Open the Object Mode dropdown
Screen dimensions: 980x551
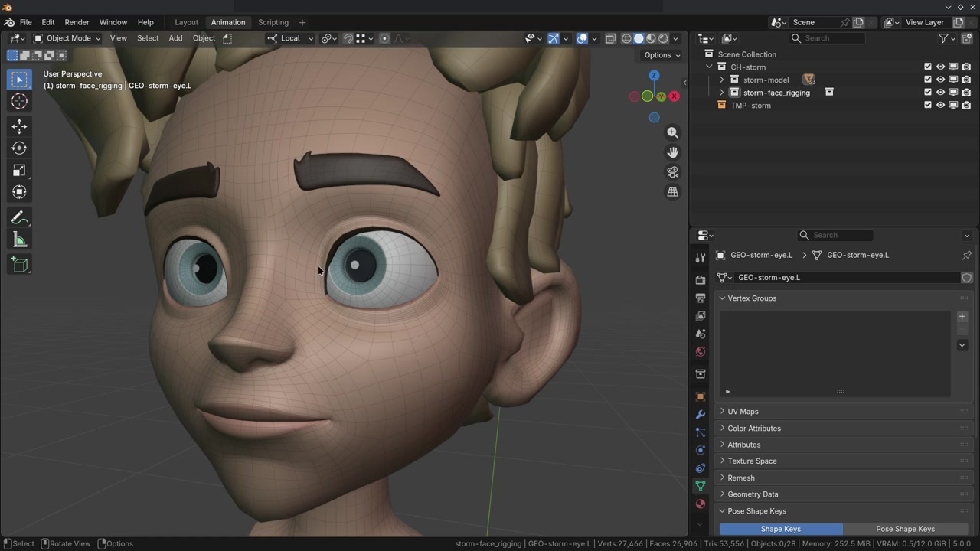pyautogui.click(x=67, y=38)
